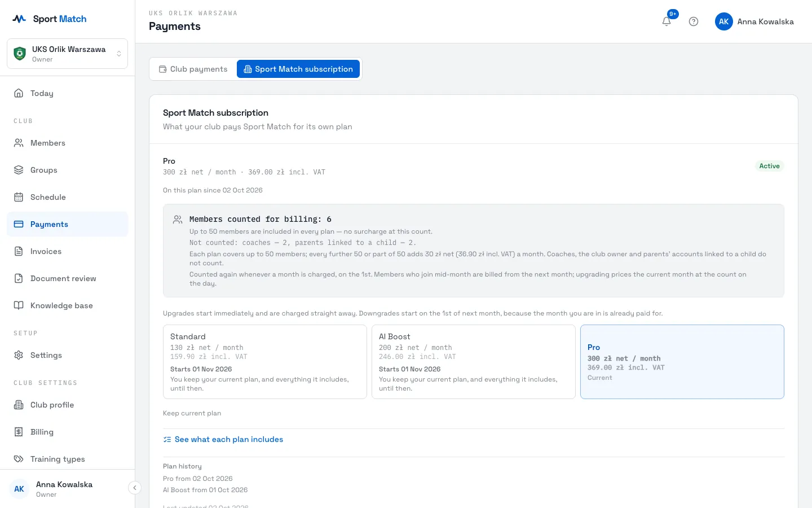Click the Club profile building icon
Viewport: 812px width, 508px height.
coord(19,405)
